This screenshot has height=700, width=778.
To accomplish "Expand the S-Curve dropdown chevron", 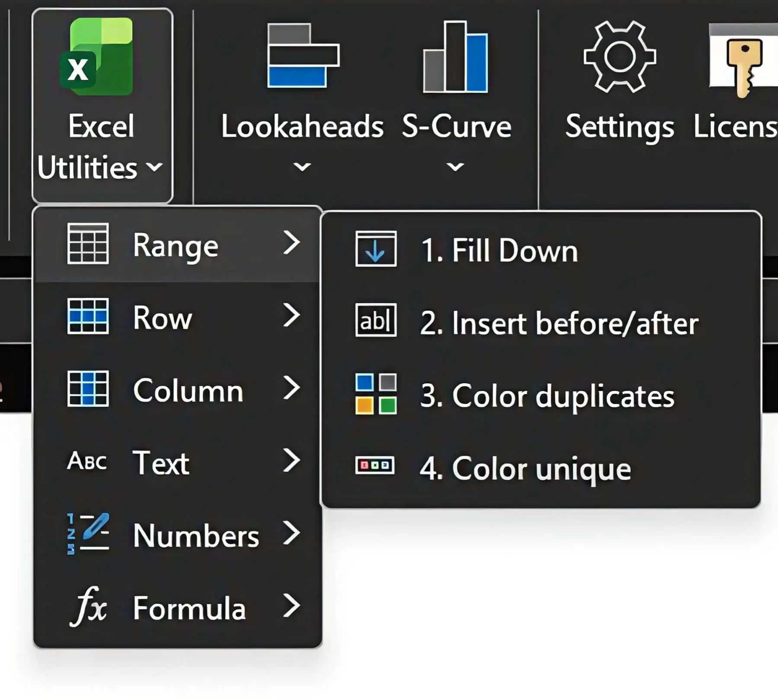I will tap(455, 166).
